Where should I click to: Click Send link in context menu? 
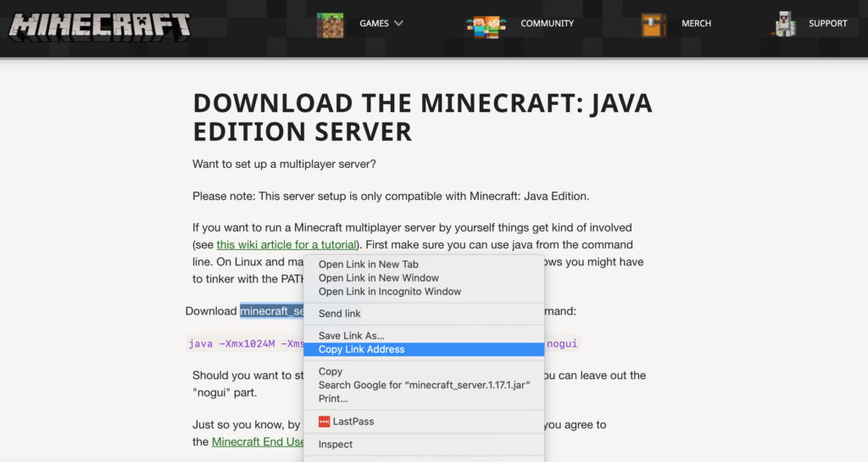pyautogui.click(x=339, y=314)
